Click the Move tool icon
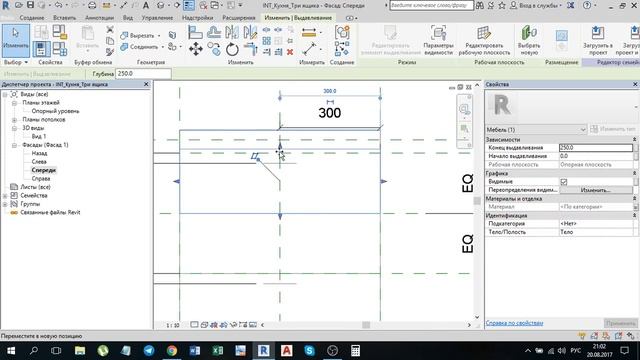640x360 pixels. (196, 49)
